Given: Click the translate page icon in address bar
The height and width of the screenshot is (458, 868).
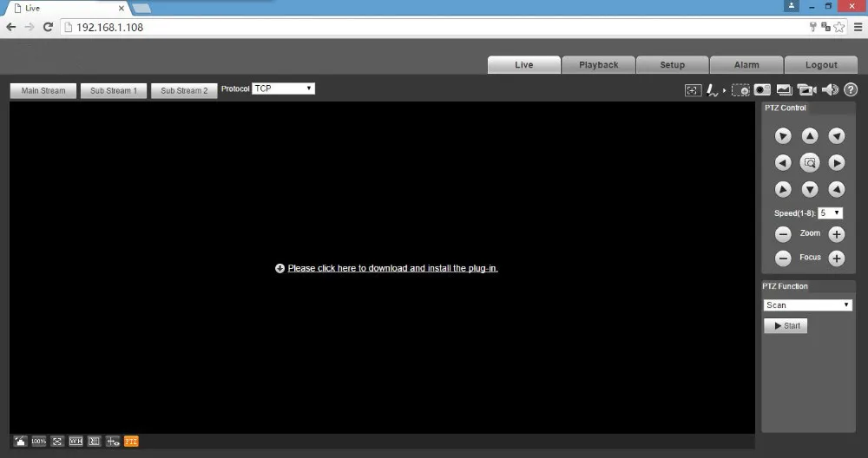Looking at the screenshot, I should click(x=826, y=27).
